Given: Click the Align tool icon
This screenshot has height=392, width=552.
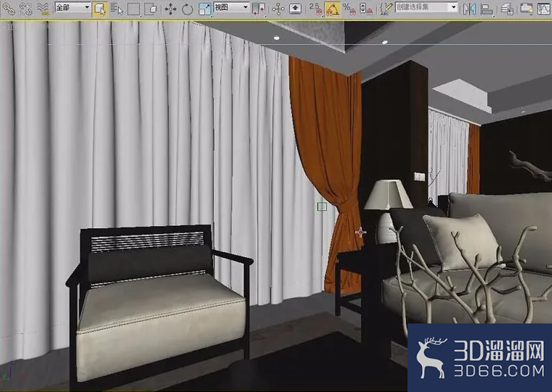Looking at the screenshot, I should pyautogui.click(x=486, y=9).
